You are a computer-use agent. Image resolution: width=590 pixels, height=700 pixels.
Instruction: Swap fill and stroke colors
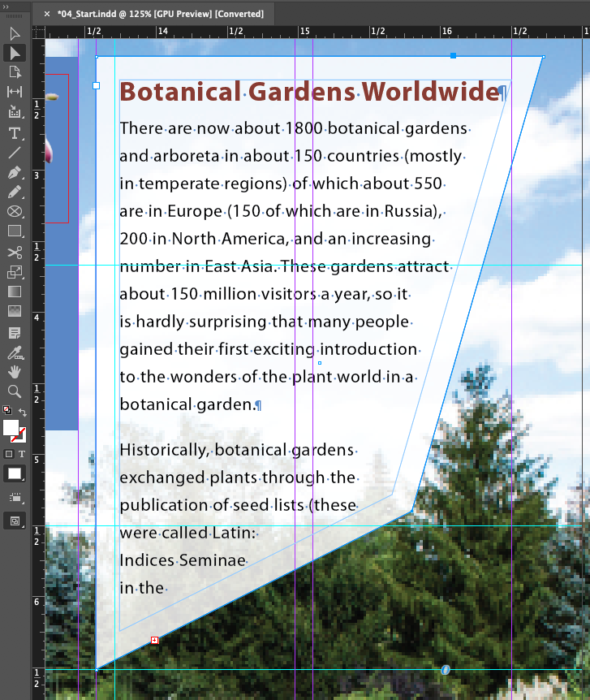click(x=23, y=413)
